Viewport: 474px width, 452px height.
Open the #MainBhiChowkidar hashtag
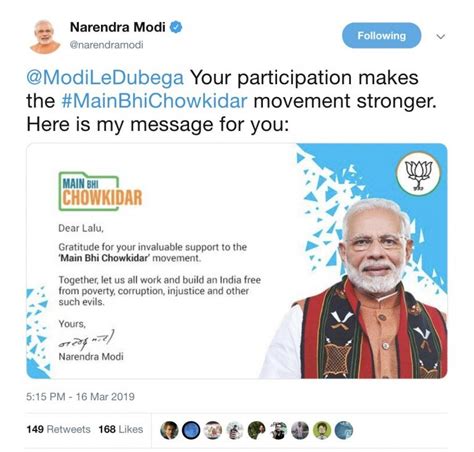(x=154, y=101)
